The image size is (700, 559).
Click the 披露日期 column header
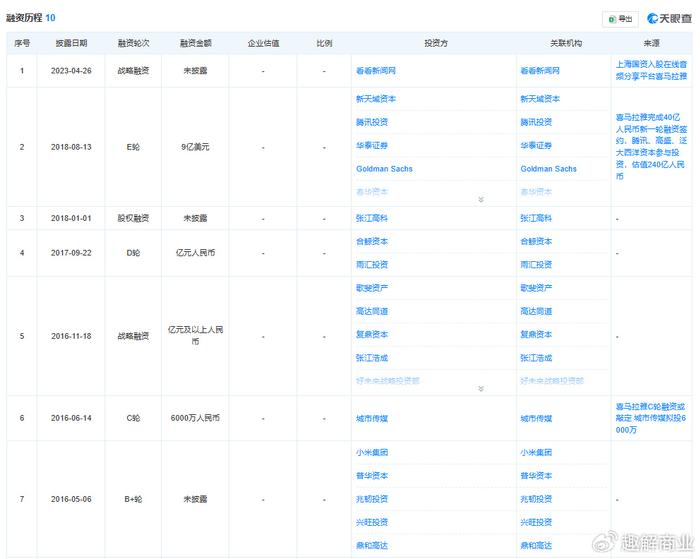click(x=71, y=43)
